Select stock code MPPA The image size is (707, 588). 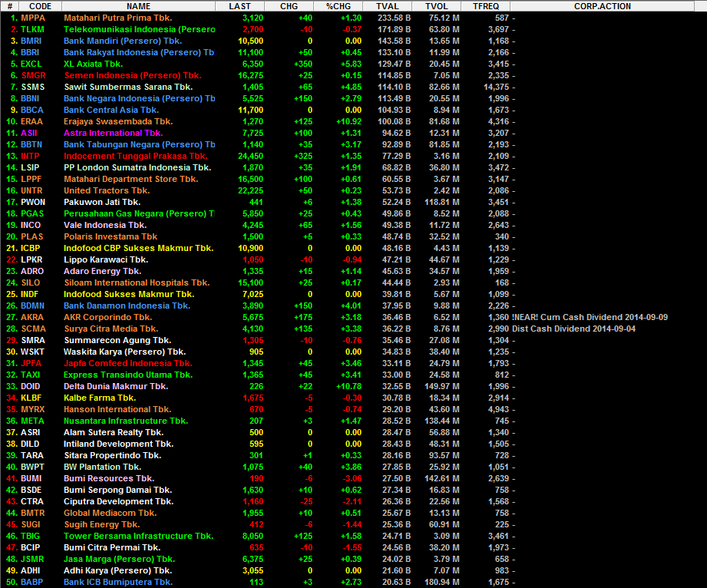point(33,18)
